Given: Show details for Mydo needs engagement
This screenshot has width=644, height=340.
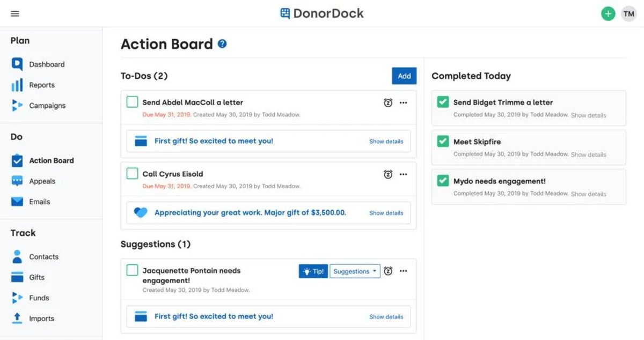Looking at the screenshot, I should point(588,194).
